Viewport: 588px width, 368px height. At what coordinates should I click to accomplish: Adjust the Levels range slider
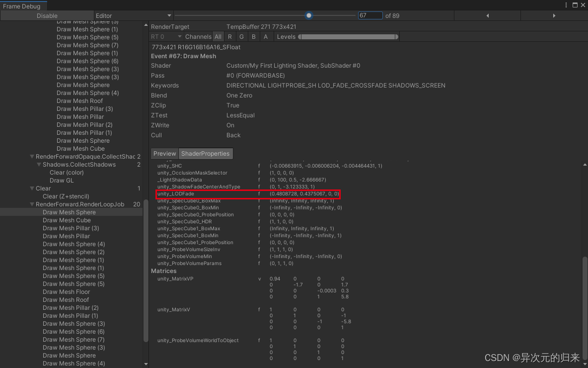pos(348,36)
